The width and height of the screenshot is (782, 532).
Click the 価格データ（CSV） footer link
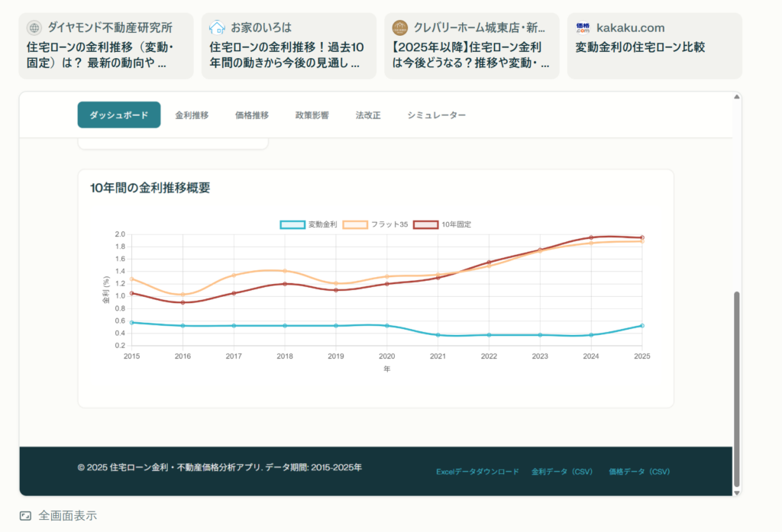(639, 472)
